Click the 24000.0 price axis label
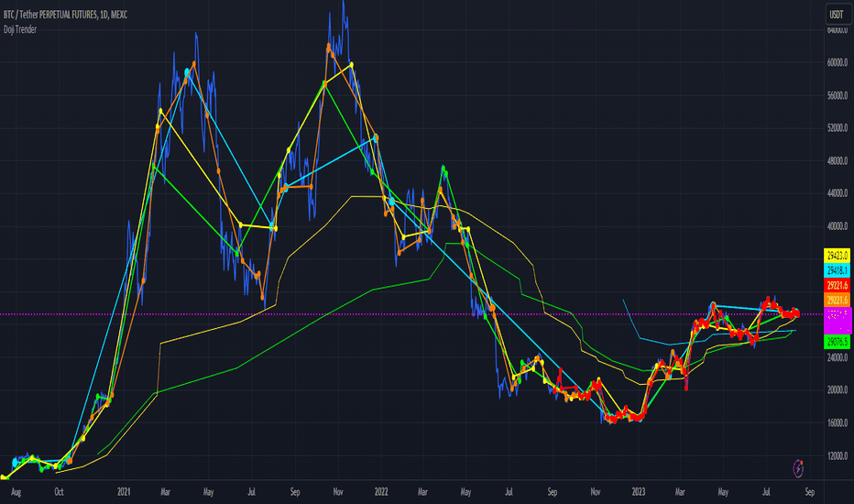854x504 pixels. click(838, 357)
